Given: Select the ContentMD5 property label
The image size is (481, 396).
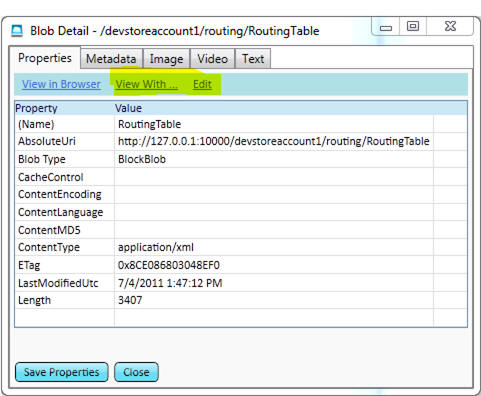Looking at the screenshot, I should click(x=49, y=230).
